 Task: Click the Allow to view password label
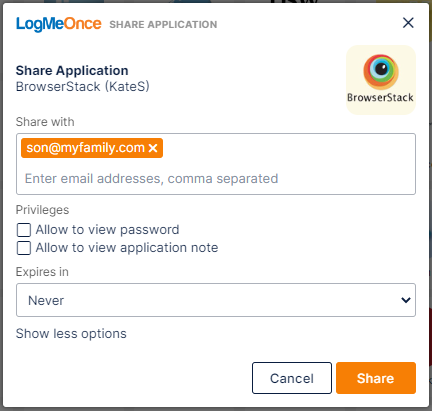click(107, 230)
